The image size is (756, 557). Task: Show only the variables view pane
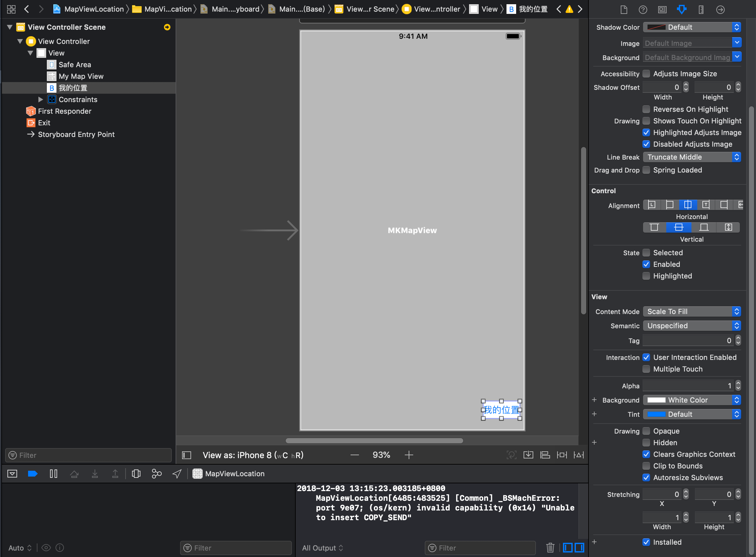(568, 548)
